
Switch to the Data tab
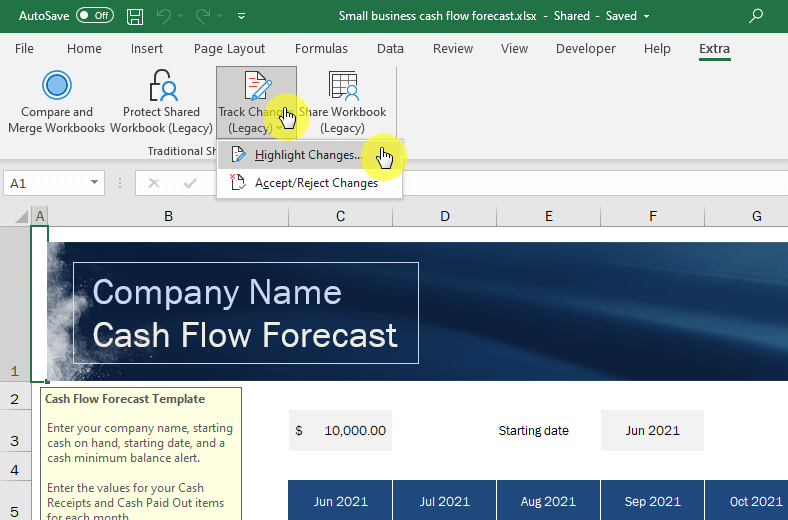[390, 49]
